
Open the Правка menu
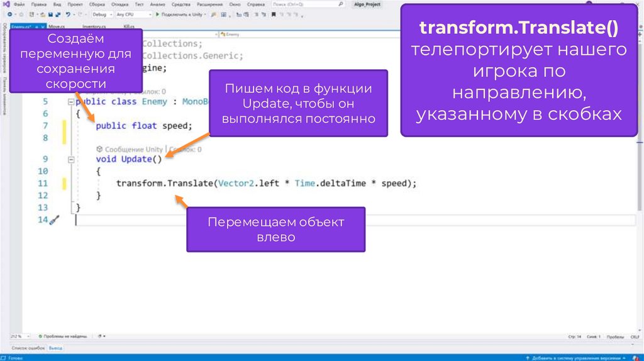click(38, 4)
